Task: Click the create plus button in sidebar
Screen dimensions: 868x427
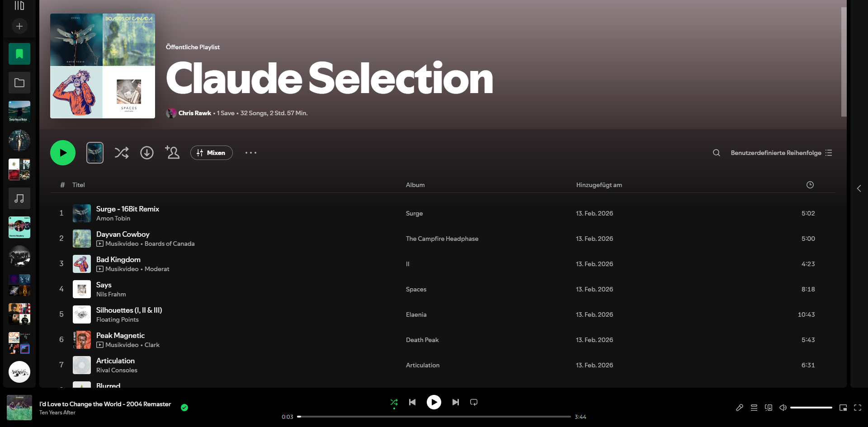Action: (19, 26)
